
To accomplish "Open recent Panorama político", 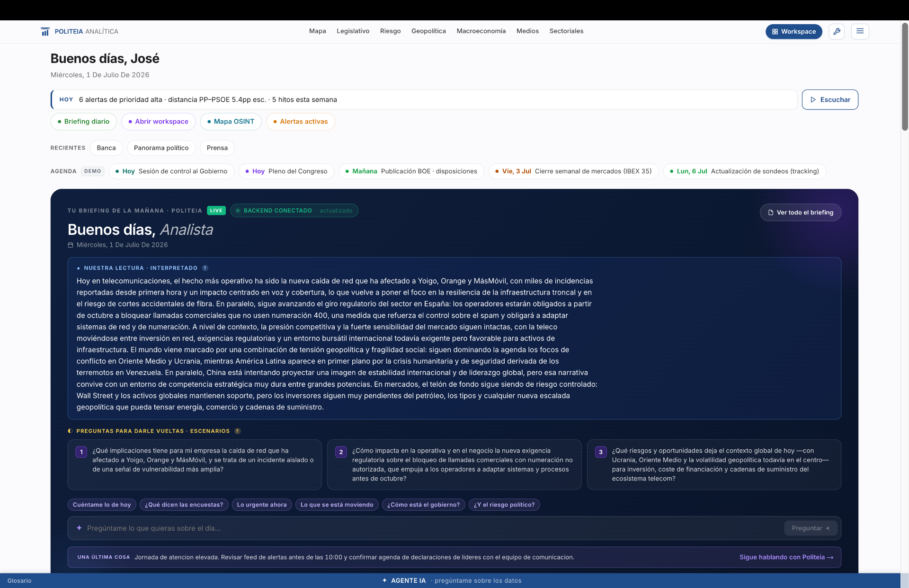I will [x=161, y=148].
